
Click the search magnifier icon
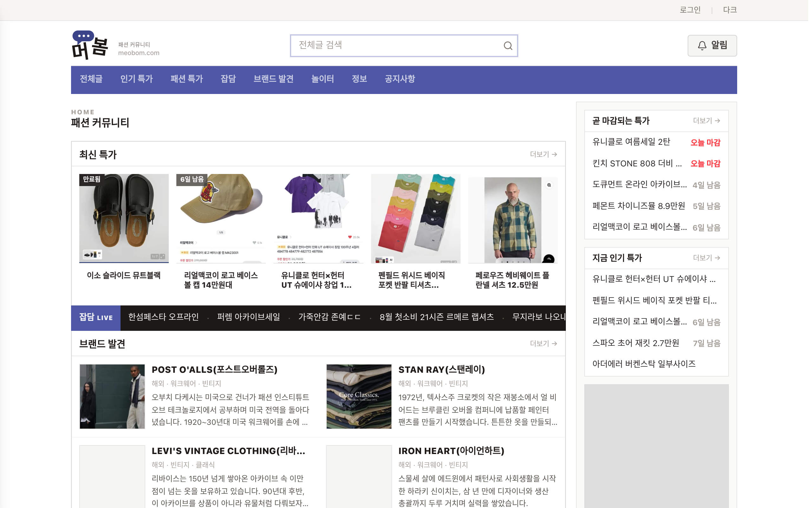(510, 46)
